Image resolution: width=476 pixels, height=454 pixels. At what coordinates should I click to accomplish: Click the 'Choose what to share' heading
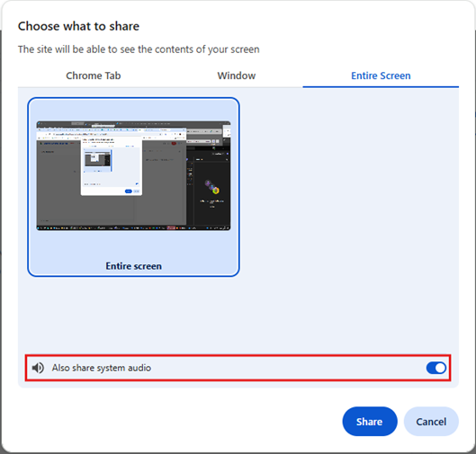(78, 26)
